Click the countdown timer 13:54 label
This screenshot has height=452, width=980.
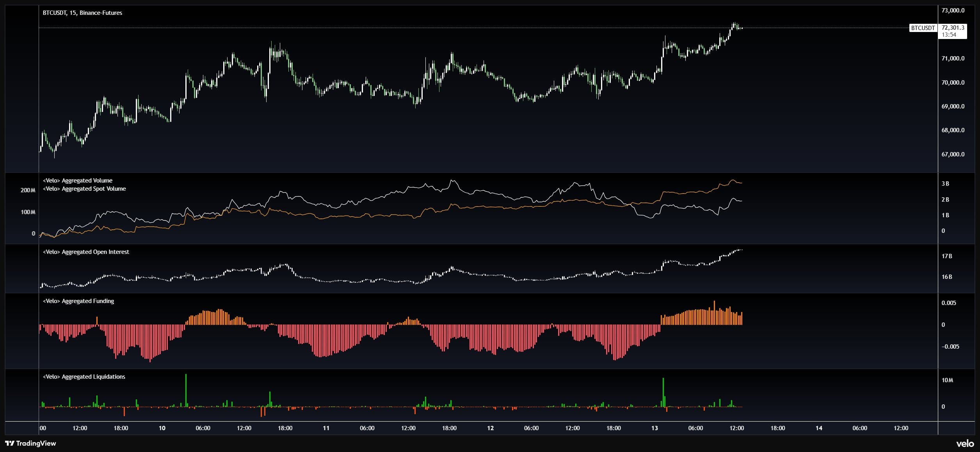tap(949, 35)
